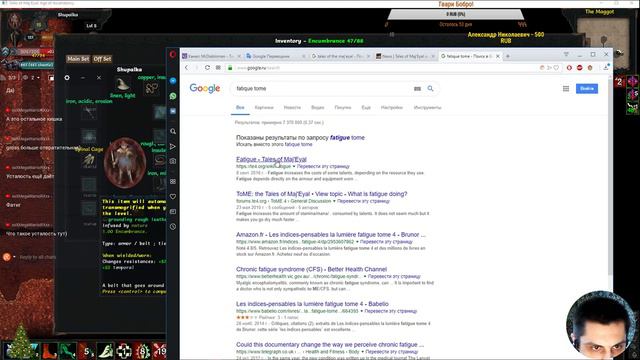Open bookmarks heart icon in the sidebar
The height and width of the screenshot is (360, 640).
(x=173, y=196)
